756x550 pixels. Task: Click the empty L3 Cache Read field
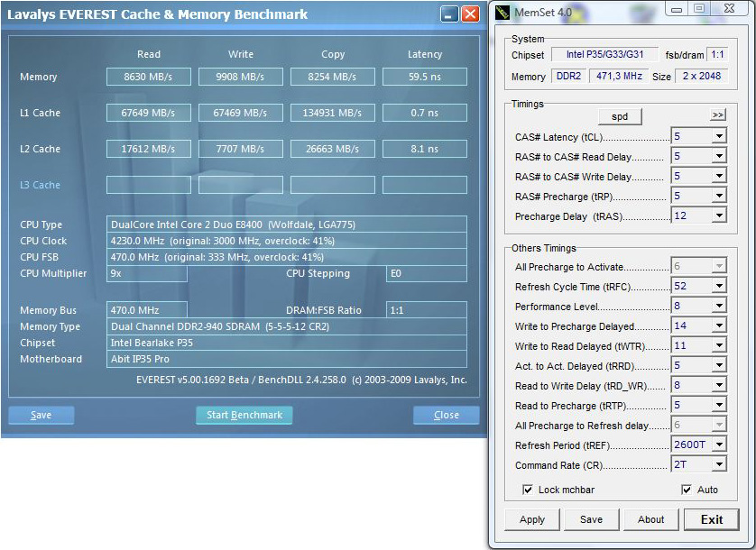(149, 185)
